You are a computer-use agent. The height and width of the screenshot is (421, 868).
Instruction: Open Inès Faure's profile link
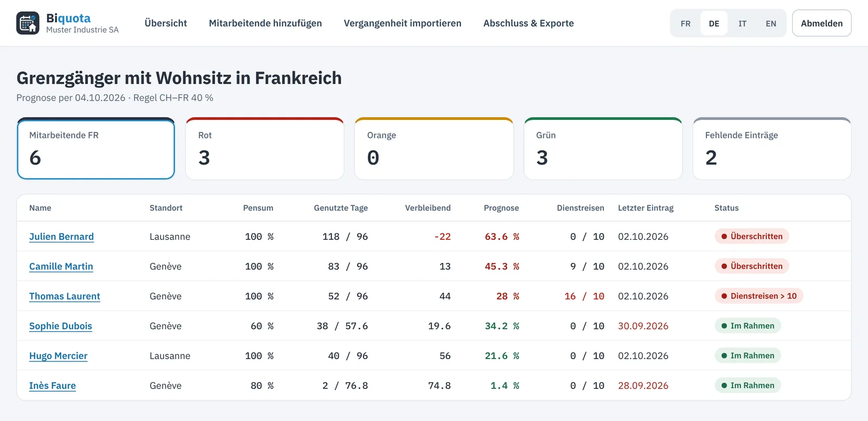53,386
